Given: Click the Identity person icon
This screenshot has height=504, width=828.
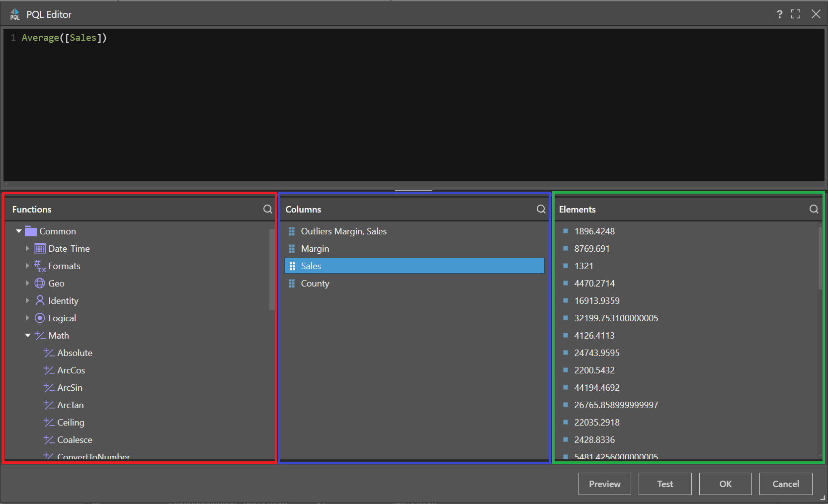Looking at the screenshot, I should [x=39, y=300].
